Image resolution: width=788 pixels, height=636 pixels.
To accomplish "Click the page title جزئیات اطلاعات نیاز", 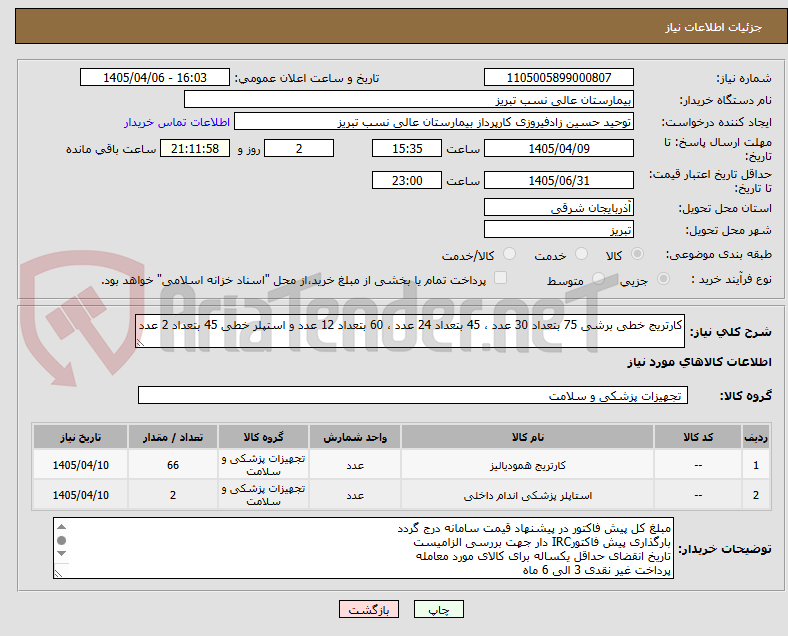I will click(714, 27).
